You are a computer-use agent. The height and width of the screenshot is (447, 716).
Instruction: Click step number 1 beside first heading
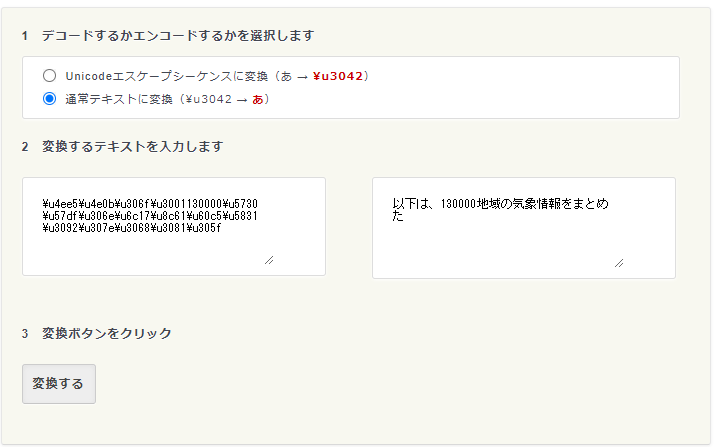(x=25, y=36)
